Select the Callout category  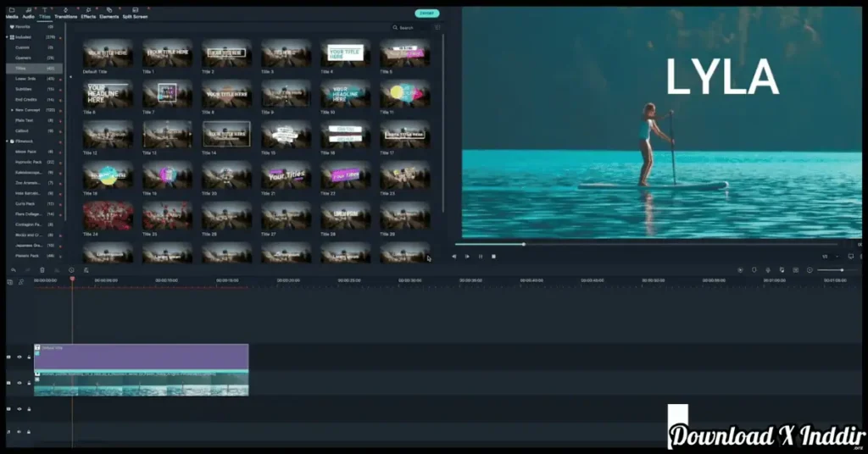(x=34, y=131)
